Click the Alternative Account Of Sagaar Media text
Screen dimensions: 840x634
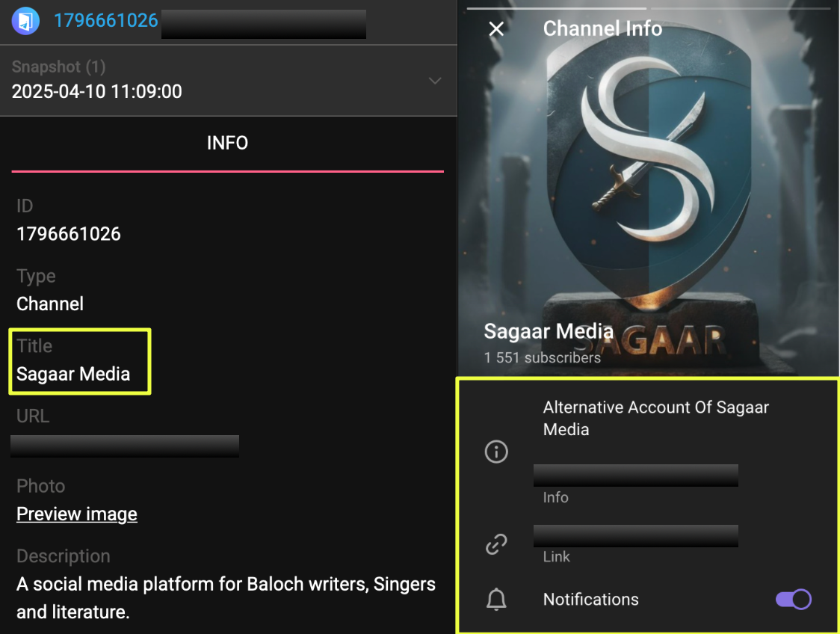coord(655,418)
